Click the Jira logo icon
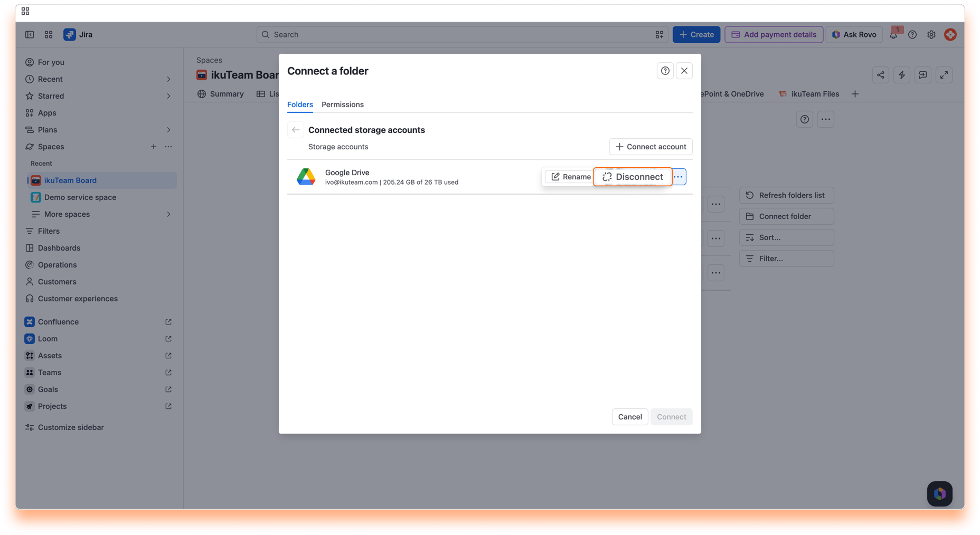This screenshot has width=980, height=535. point(69,34)
